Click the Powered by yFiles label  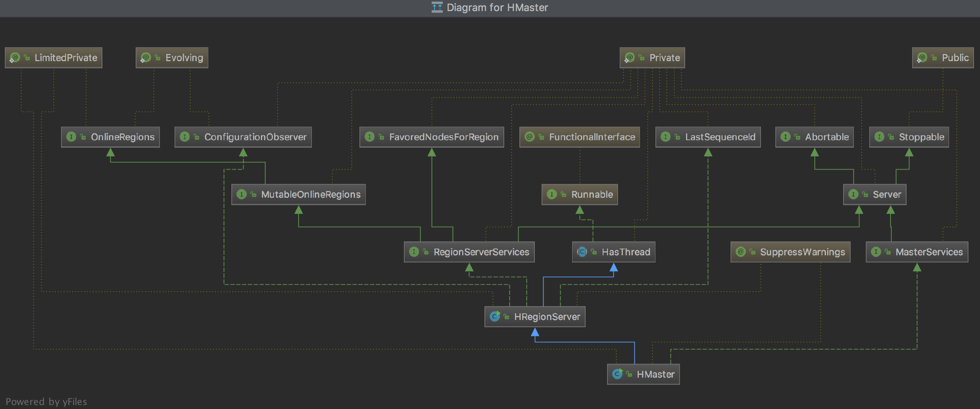point(46,401)
